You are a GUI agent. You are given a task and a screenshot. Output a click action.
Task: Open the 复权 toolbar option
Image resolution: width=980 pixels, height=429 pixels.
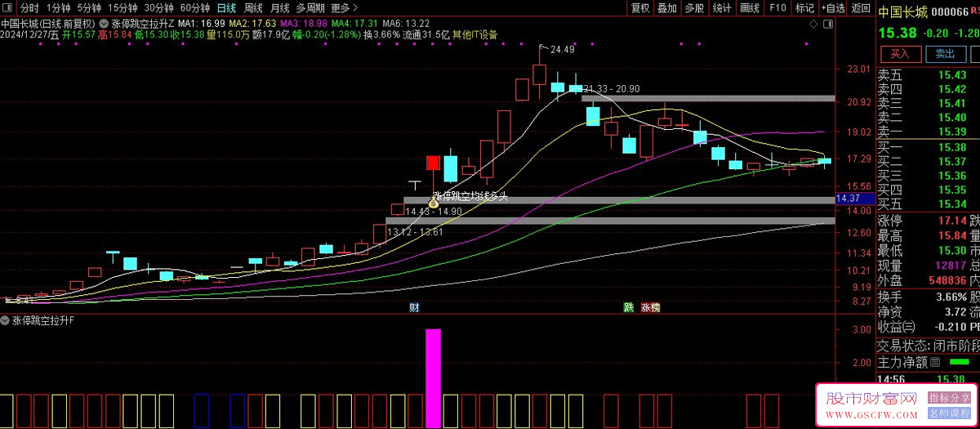click(x=640, y=7)
